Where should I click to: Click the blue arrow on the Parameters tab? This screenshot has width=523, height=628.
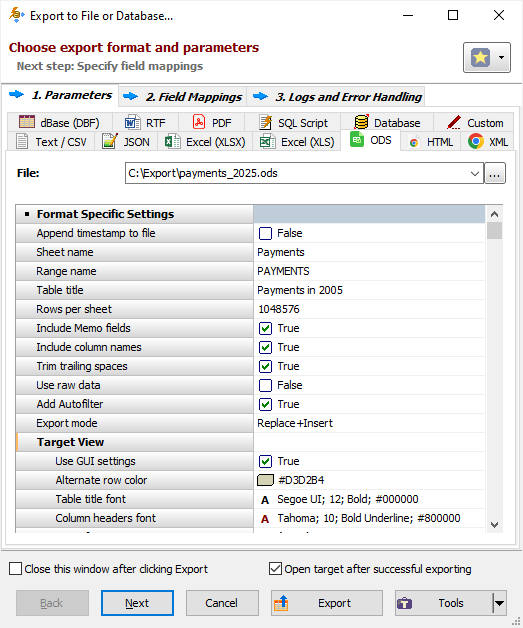click(16, 95)
